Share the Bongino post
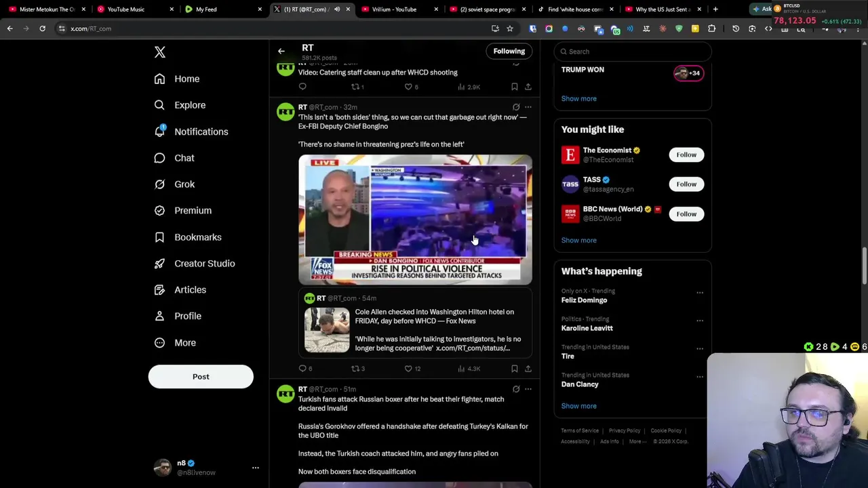The height and width of the screenshot is (488, 868). pyautogui.click(x=528, y=369)
